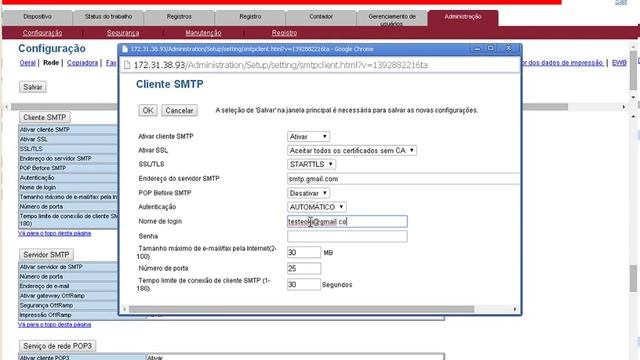Click the popup scrollbar right arrow
This screenshot has width=640, height=360.
click(x=515, y=309)
